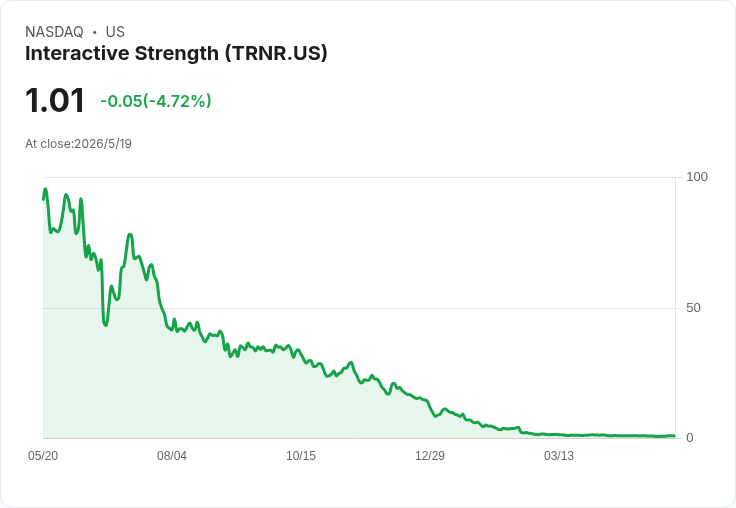
Task: Click the Interactive Strength (TRNR.US) title
Action: point(176,54)
